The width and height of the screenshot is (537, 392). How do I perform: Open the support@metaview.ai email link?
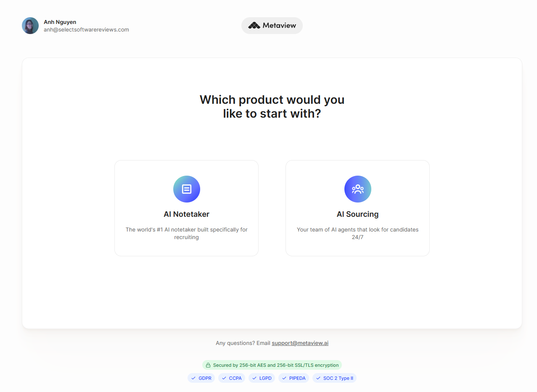pyautogui.click(x=300, y=343)
